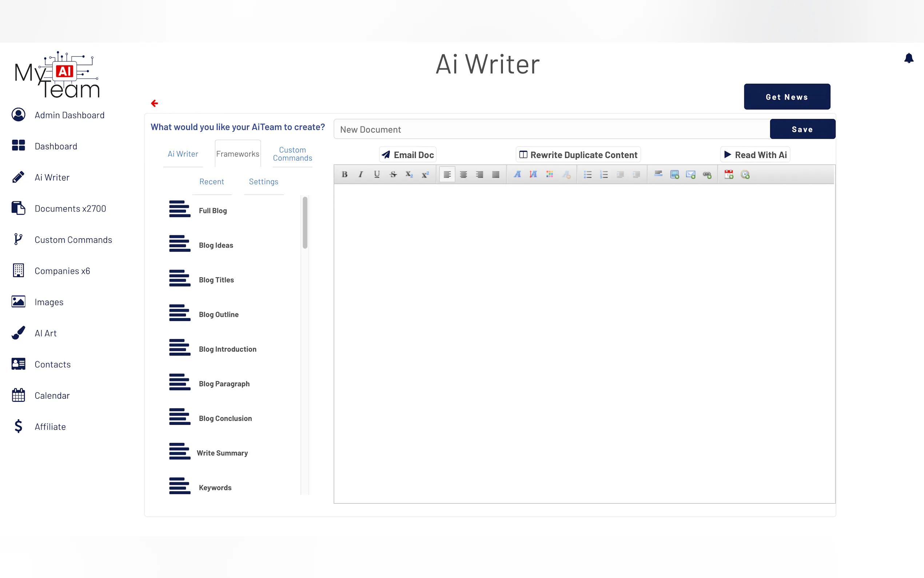Toggle underline formatting in editor toolbar
The height and width of the screenshot is (578, 924).
[x=377, y=174]
